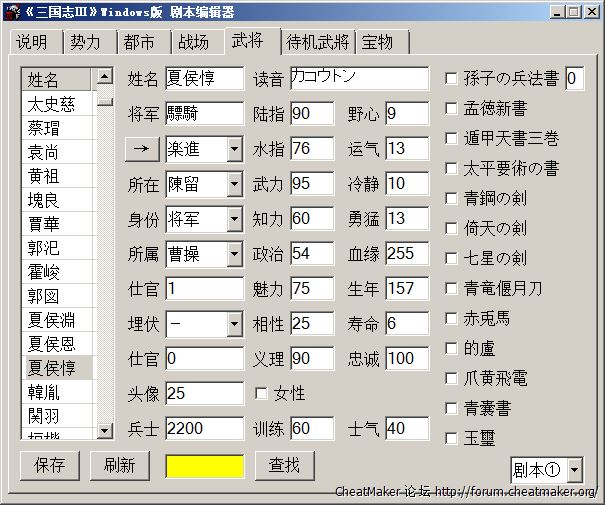Open the 所在 location dropdown
The height and width of the screenshot is (505, 605).
point(234,185)
